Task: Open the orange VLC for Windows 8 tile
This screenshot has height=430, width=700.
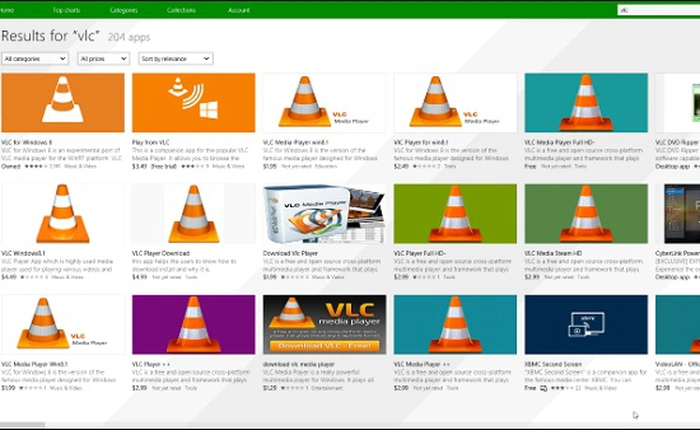Action: coord(63,103)
